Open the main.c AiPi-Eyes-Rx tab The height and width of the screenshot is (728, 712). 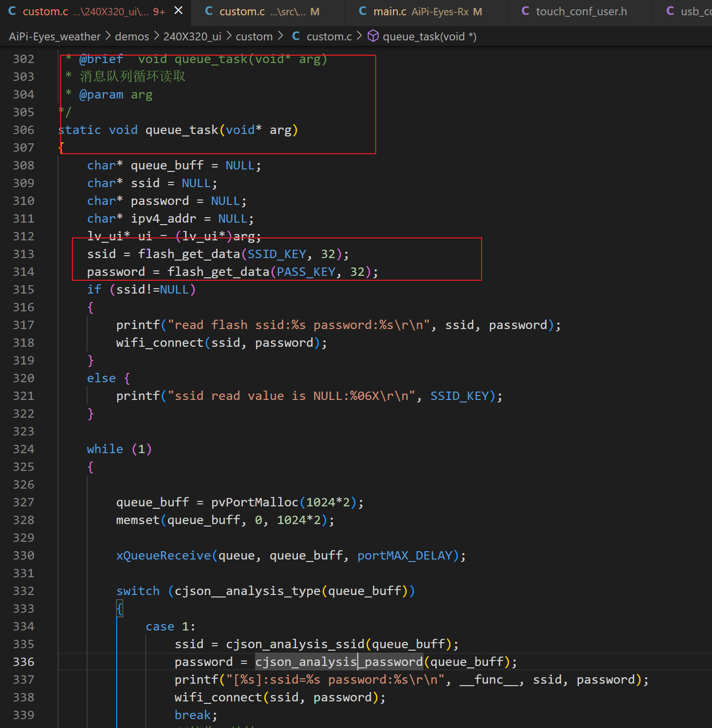click(x=426, y=11)
